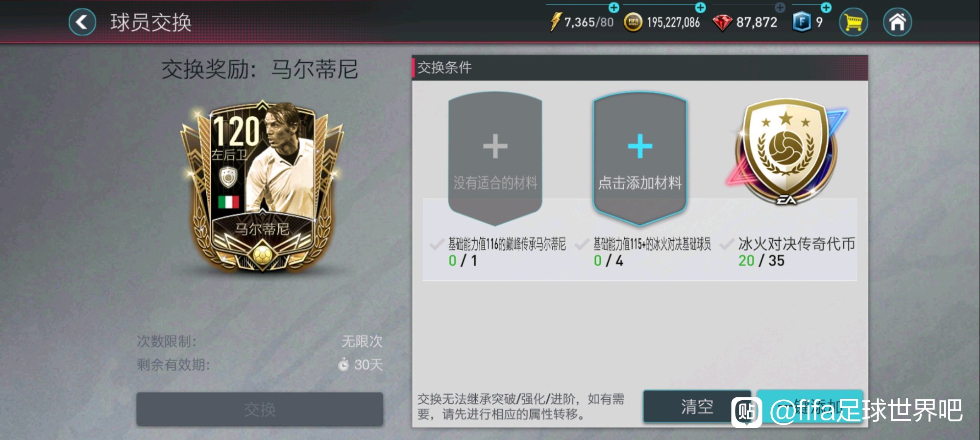Return to the home screen
Screen dimensions: 980x440
897,22
